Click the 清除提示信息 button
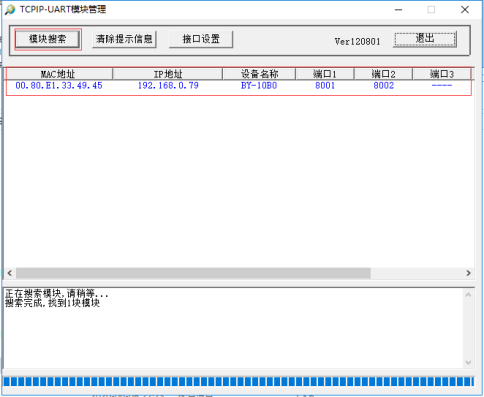Viewport: 484px width, 397px height. [124, 39]
